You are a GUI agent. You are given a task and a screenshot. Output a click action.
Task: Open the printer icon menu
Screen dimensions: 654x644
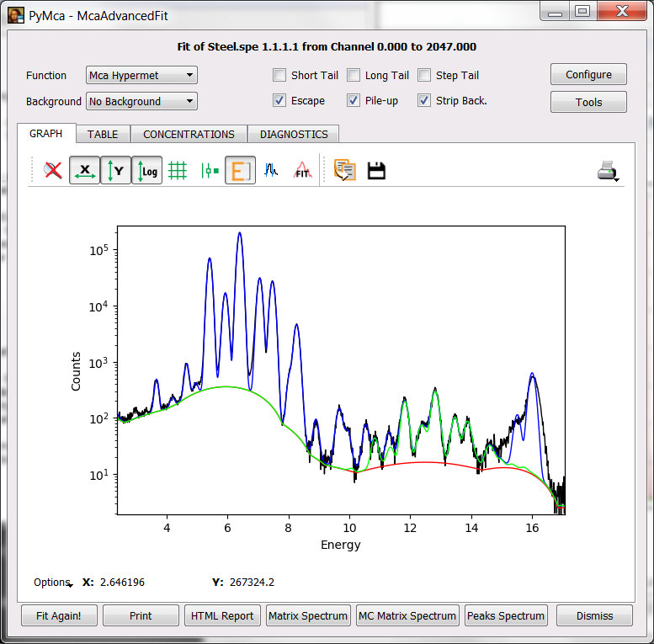point(608,171)
